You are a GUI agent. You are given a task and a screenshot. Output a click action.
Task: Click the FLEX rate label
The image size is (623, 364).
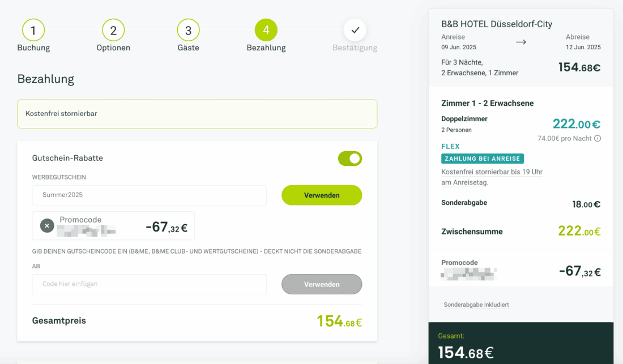[x=451, y=147]
